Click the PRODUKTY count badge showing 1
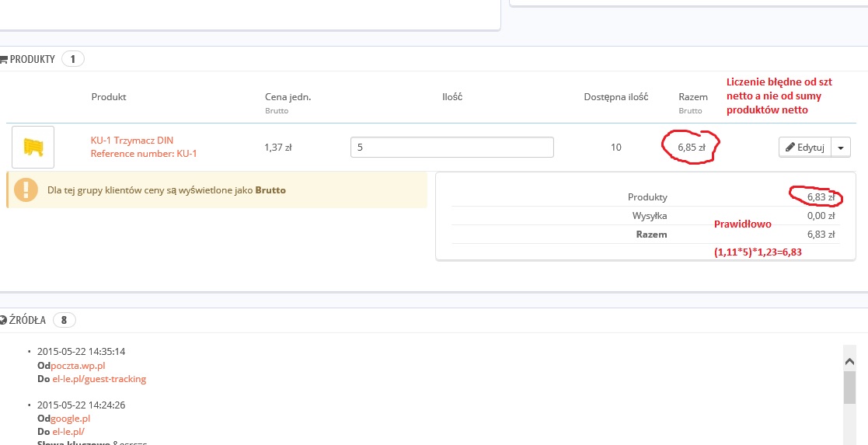Viewport: 868px width, 445px height. [x=73, y=59]
